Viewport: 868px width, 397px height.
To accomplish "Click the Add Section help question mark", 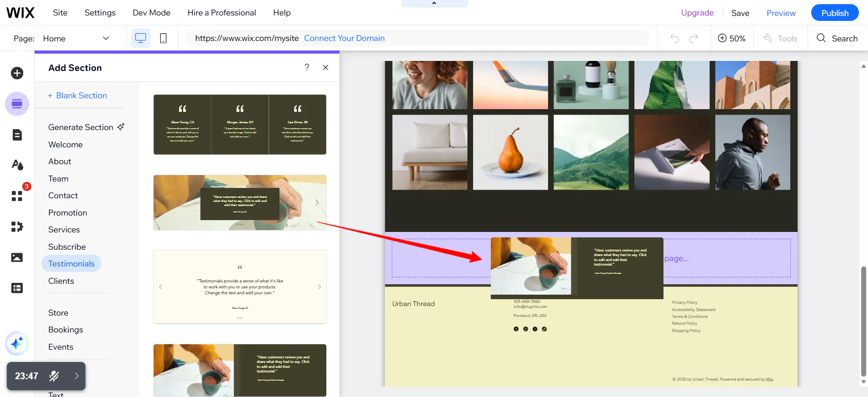I will click(x=307, y=67).
